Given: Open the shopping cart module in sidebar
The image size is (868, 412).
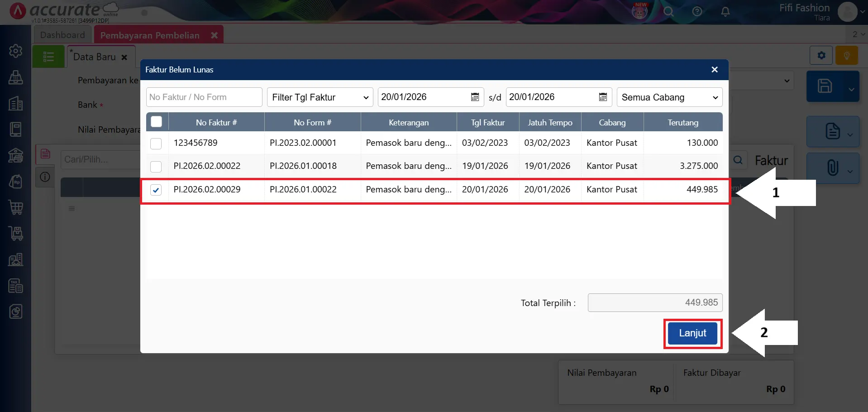Looking at the screenshot, I should [x=16, y=208].
